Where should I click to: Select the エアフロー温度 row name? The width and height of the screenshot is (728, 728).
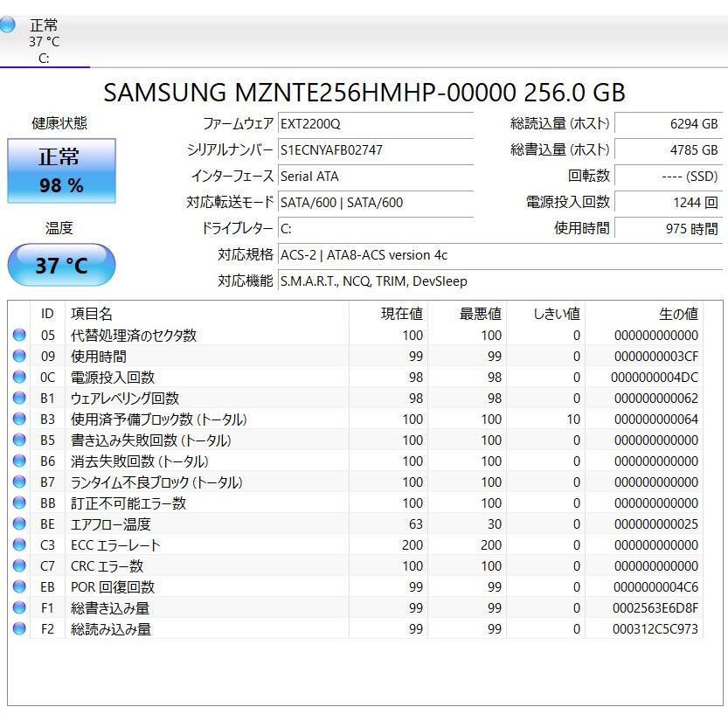tap(110, 524)
